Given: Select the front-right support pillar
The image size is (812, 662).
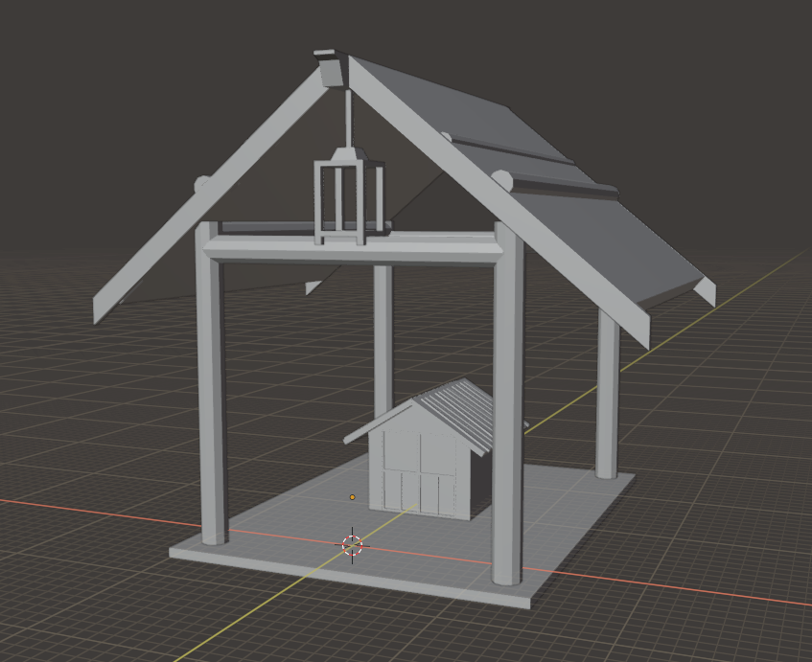Looking at the screenshot, I should tap(508, 403).
